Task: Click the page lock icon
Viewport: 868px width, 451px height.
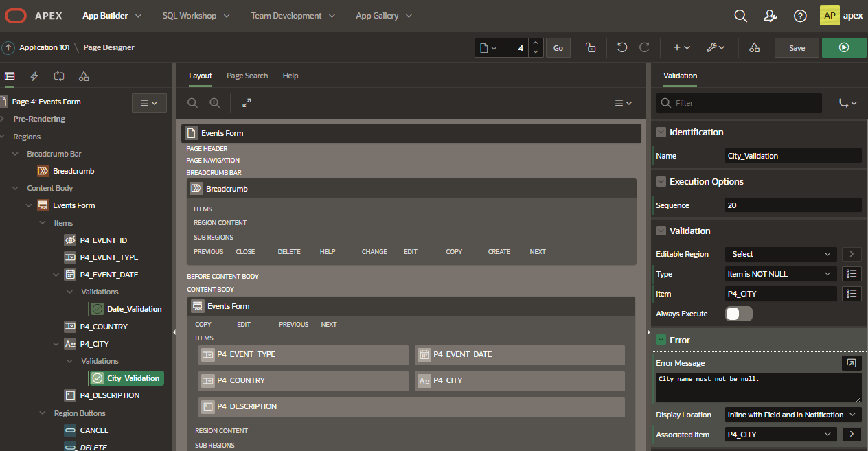Action: click(x=591, y=47)
